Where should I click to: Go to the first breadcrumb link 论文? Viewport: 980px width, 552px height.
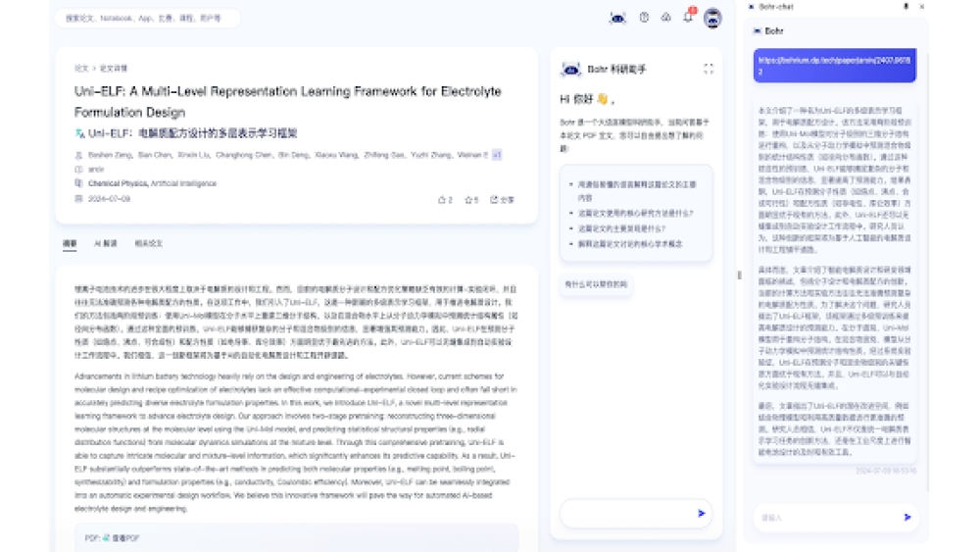(x=81, y=68)
